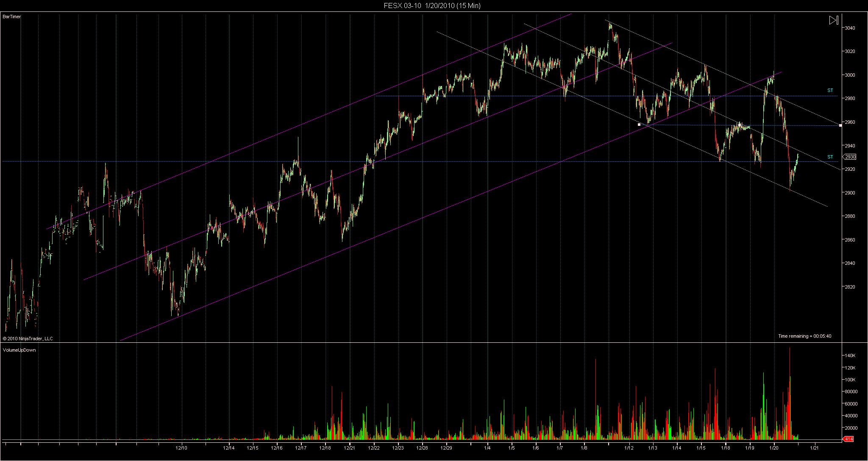
Task: Click the current price marker 2930
Action: coord(850,157)
